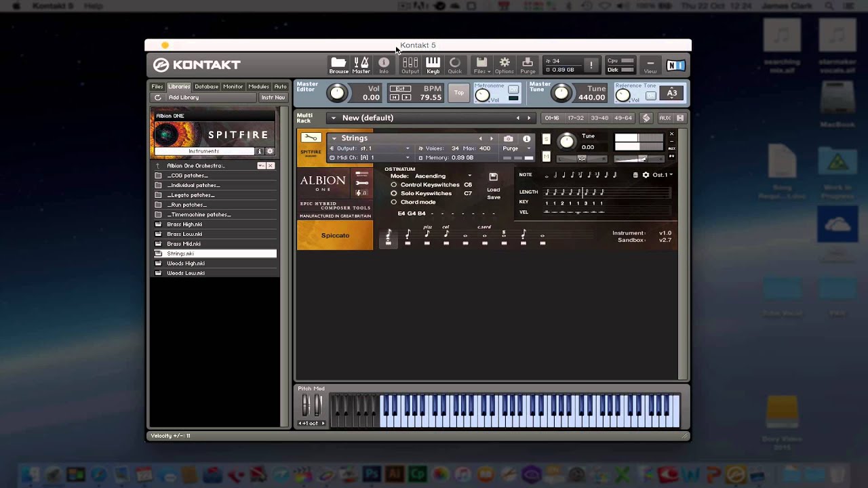Image resolution: width=868 pixels, height=488 pixels.
Task: Adjust the Strings pan slider
Action: [581, 159]
